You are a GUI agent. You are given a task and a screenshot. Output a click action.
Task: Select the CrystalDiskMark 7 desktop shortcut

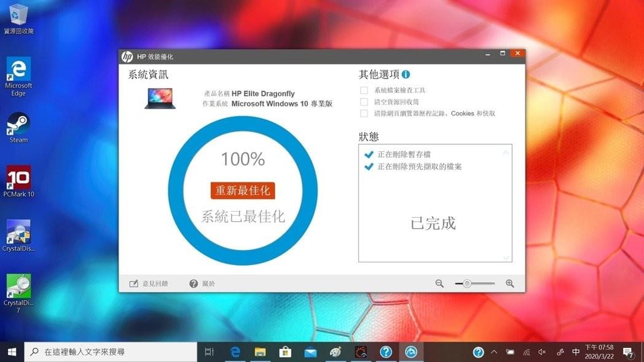[x=18, y=293]
